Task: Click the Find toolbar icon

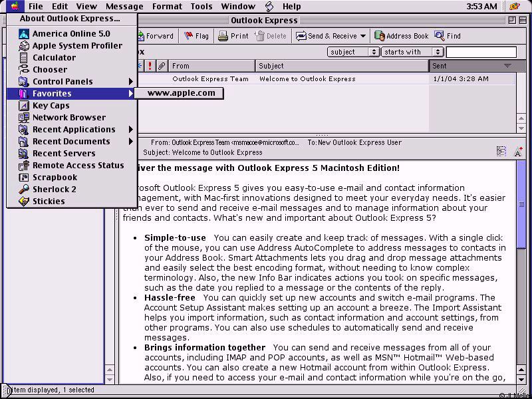Action: pos(447,36)
